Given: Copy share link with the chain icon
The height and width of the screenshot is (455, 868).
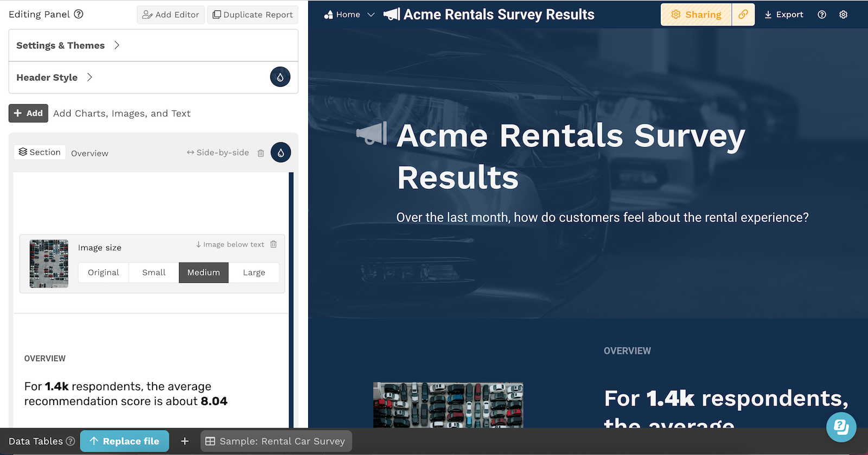Looking at the screenshot, I should click(743, 15).
